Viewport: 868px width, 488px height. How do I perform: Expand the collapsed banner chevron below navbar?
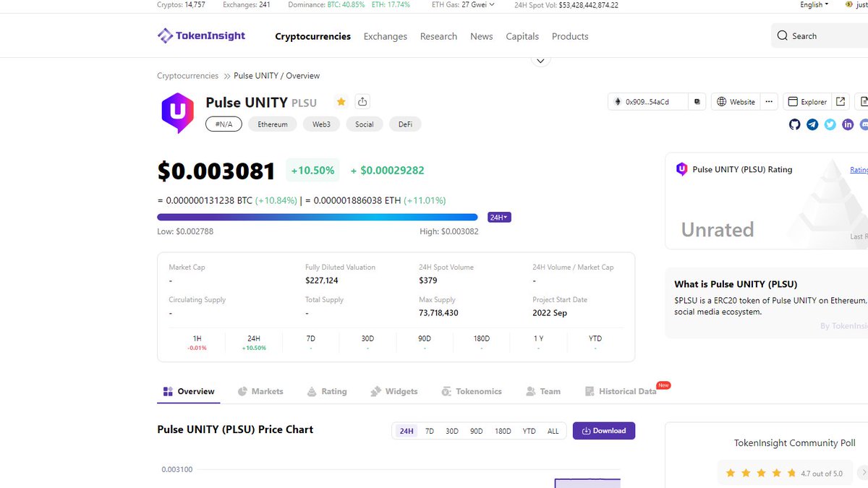click(x=540, y=60)
